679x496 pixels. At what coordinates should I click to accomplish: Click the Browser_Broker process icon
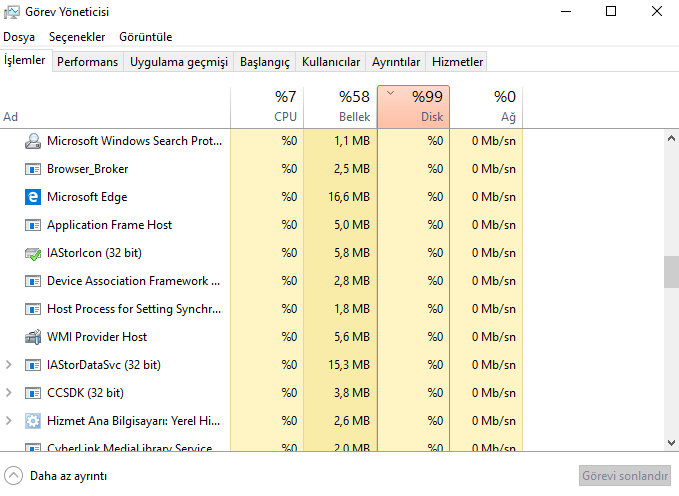(x=33, y=169)
